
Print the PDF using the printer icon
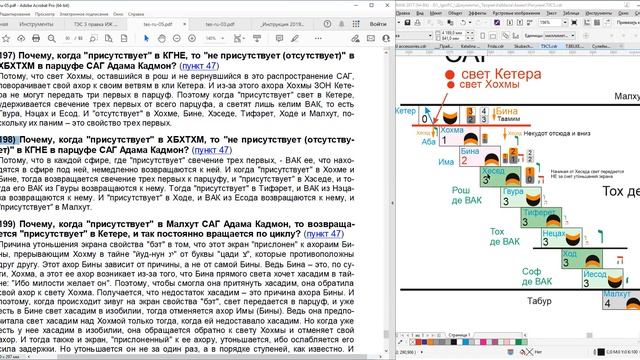coord(36,38)
